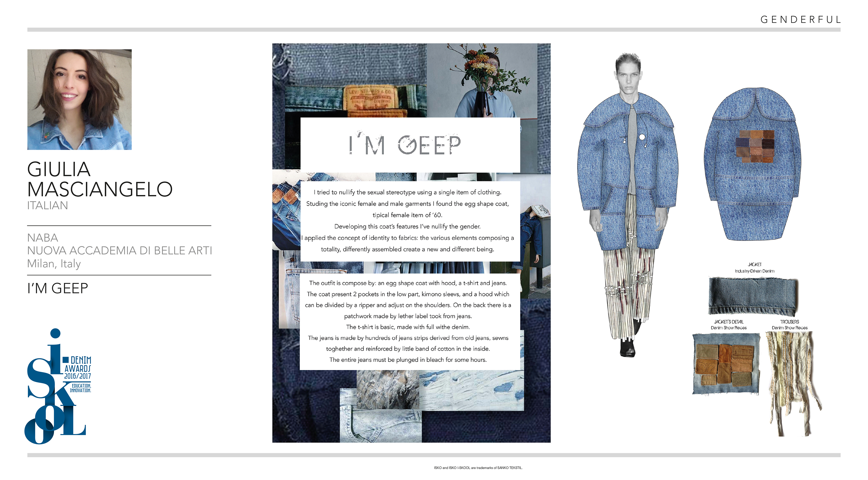Click the Industry-Driven Denim jacket swatch
Viewport: 868px width, 480px height.
click(753, 296)
